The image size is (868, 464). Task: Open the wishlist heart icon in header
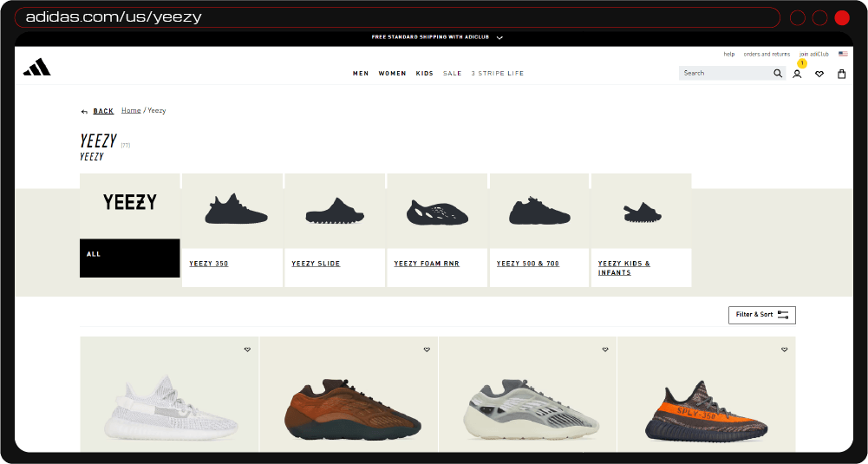click(819, 75)
